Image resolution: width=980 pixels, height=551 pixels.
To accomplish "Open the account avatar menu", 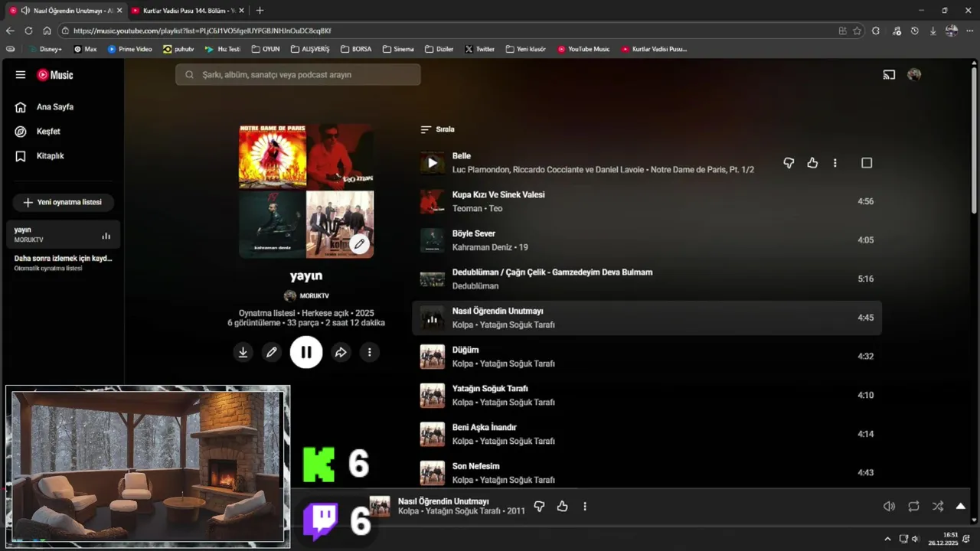I will [914, 75].
